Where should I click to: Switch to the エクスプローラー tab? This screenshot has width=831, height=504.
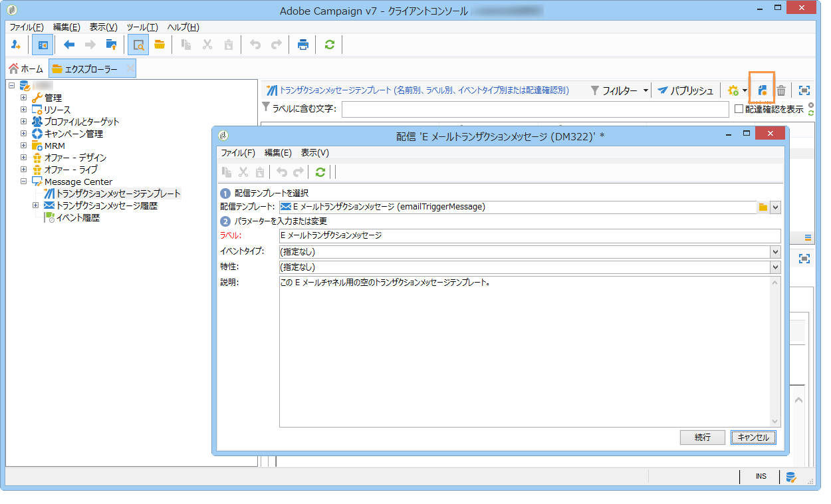[92, 68]
